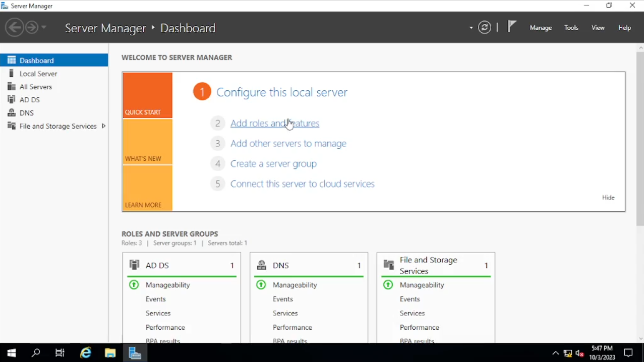
Task: Expand File and Storage Services sidebar arrow
Action: (103, 126)
